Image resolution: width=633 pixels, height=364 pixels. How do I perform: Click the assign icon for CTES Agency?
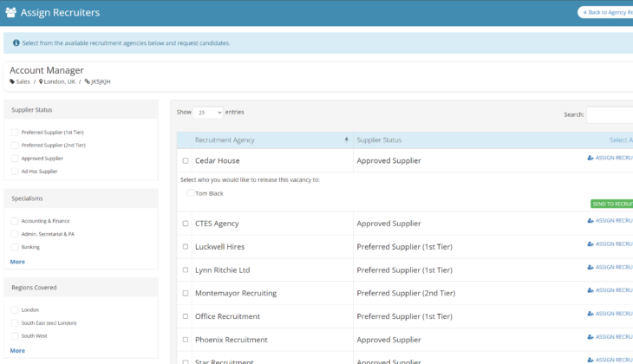point(591,220)
